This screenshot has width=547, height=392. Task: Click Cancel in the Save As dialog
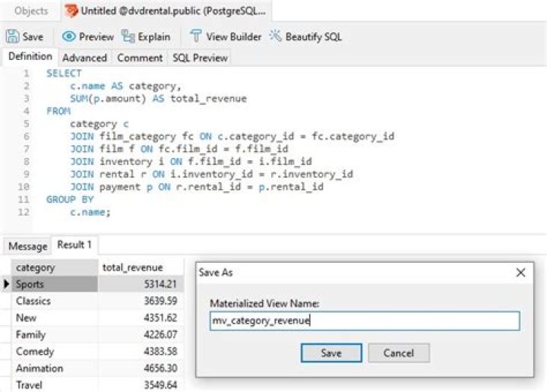399,353
